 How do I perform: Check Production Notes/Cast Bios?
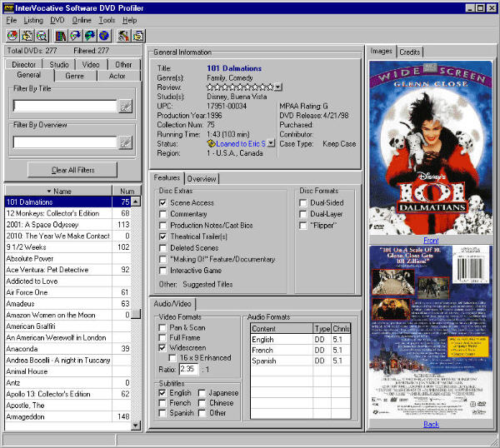pyautogui.click(x=162, y=226)
